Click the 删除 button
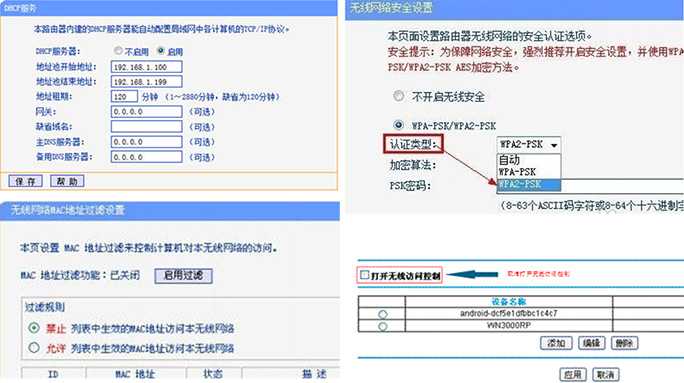 click(x=625, y=343)
